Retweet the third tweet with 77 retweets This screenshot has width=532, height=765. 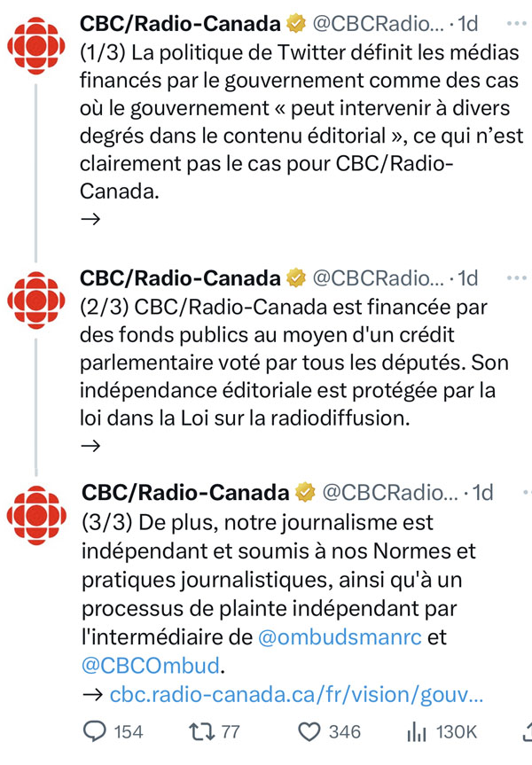pyautogui.click(x=201, y=732)
